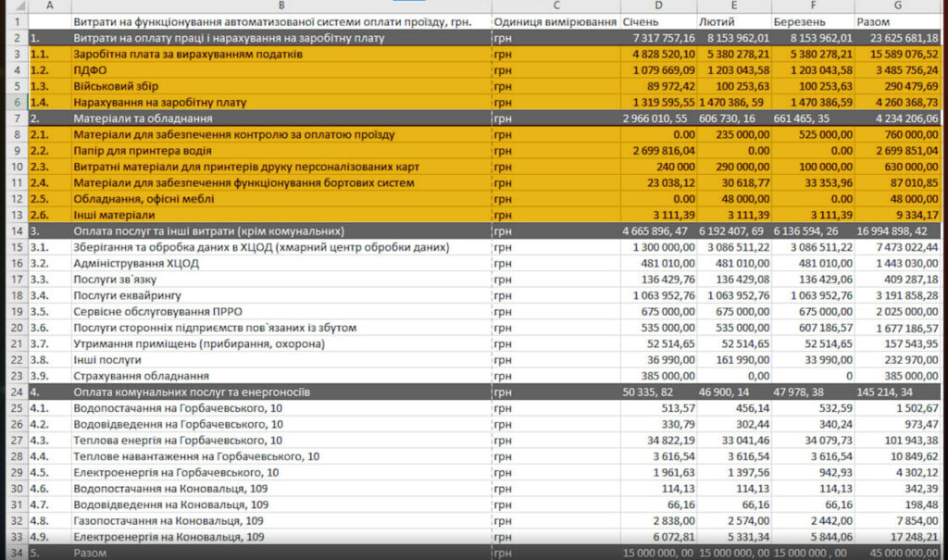This screenshot has height=560, width=948.
Task: Select cell 'Оплата послуг та інші витрати'
Action: pyautogui.click(x=281, y=231)
